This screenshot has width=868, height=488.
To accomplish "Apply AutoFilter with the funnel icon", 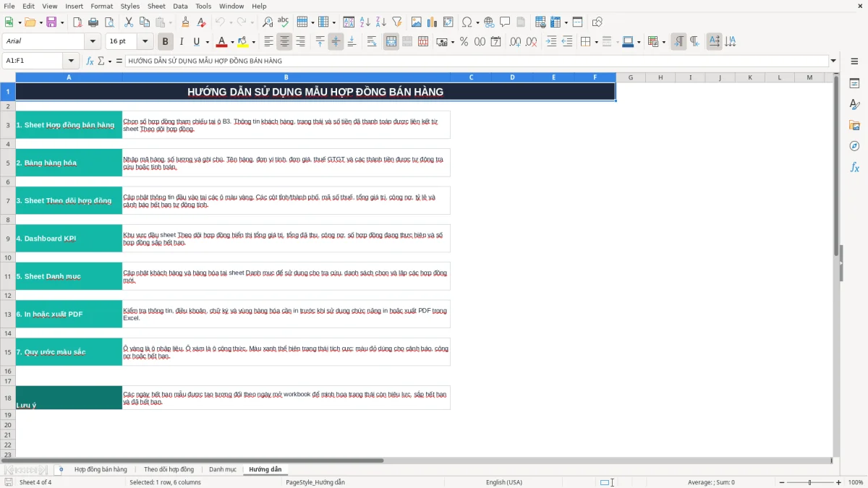I will (397, 22).
